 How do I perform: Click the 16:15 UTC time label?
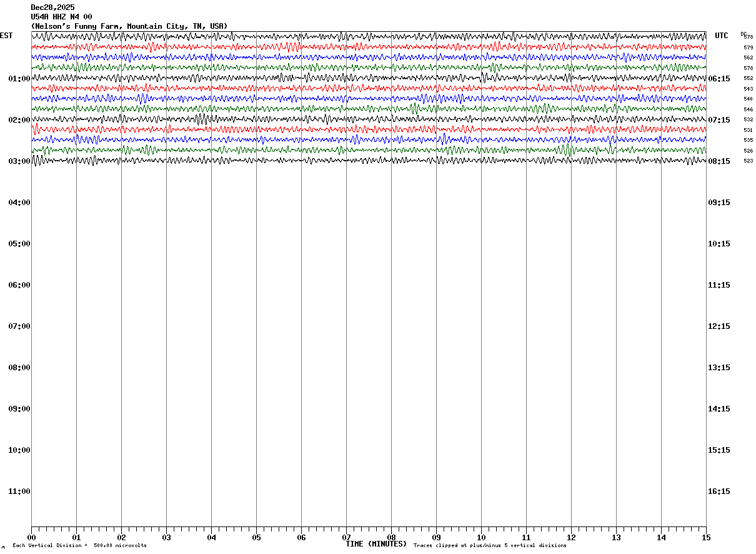point(719,491)
